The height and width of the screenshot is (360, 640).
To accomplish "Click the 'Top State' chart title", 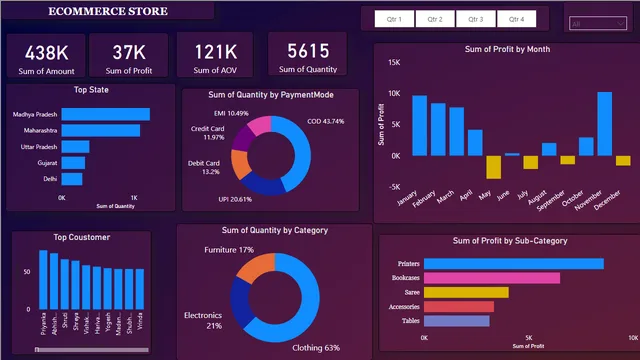I will [x=91, y=90].
